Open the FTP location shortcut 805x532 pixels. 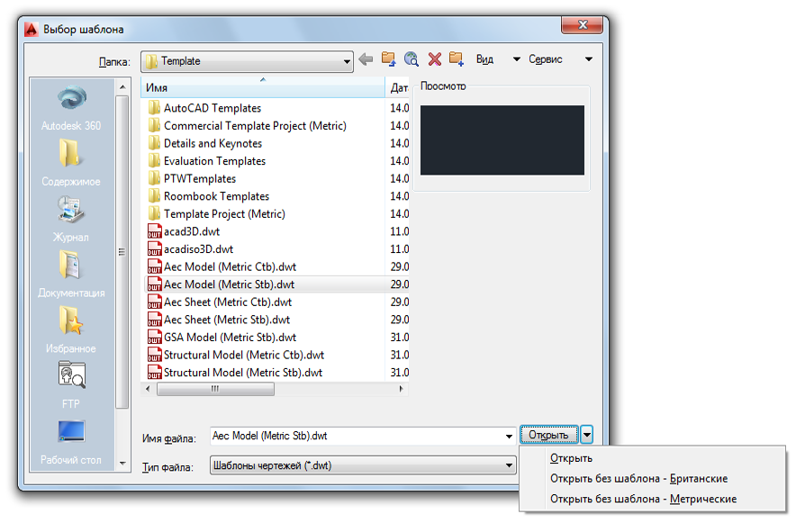click(x=71, y=385)
